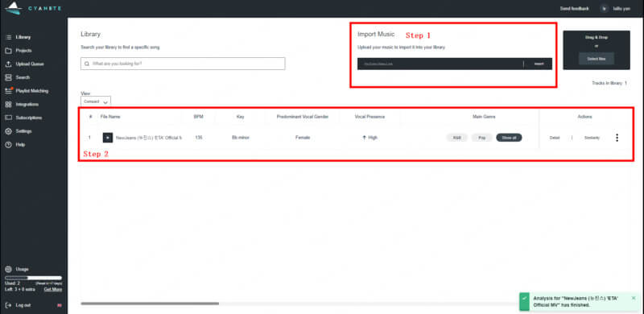Click the Predominant Vocal Gender column header
The width and height of the screenshot is (644, 314).
click(x=303, y=117)
